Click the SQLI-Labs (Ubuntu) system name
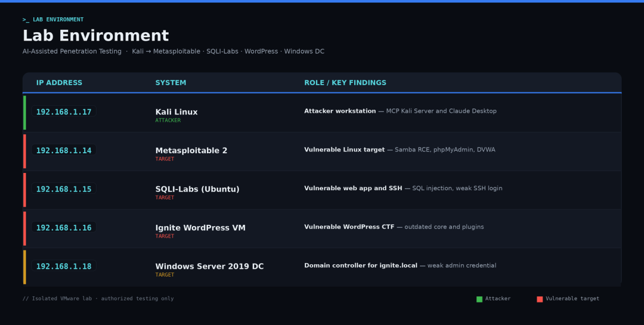 (x=197, y=189)
